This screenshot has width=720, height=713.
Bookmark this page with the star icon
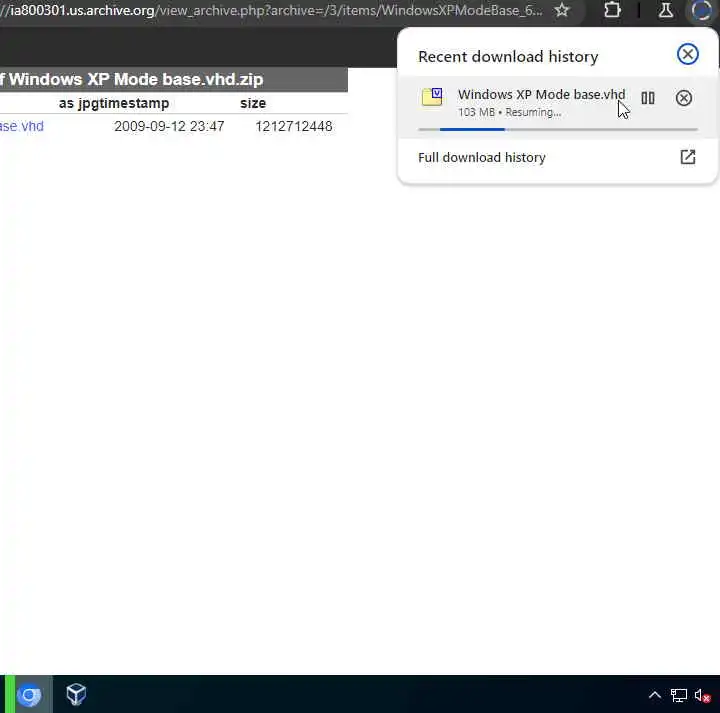pyautogui.click(x=562, y=10)
